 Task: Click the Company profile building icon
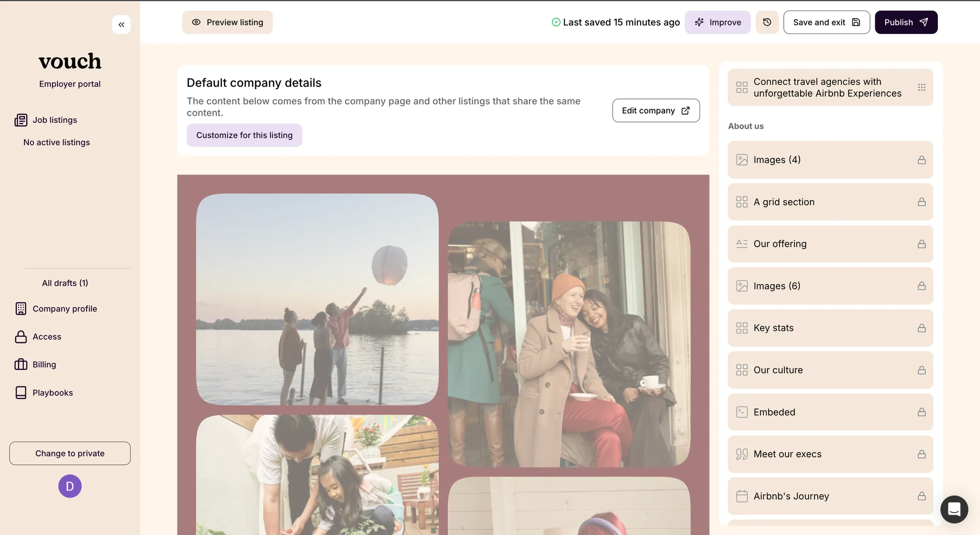21,309
